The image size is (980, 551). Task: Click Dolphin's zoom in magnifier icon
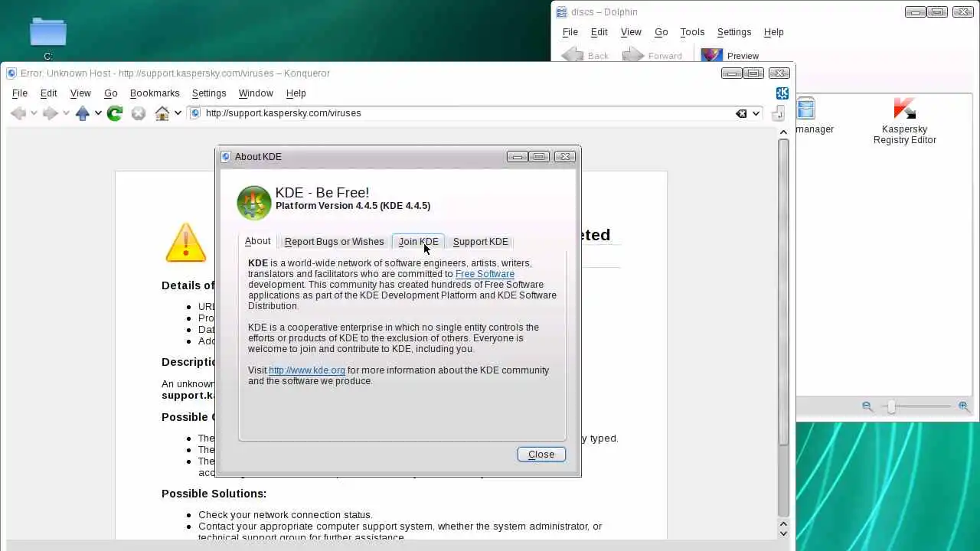pos(964,406)
